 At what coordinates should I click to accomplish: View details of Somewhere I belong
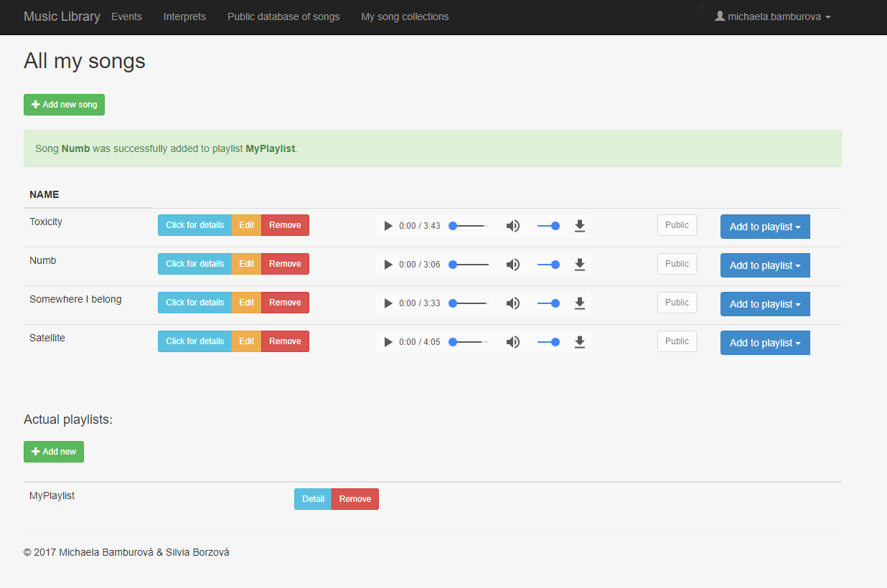[194, 303]
